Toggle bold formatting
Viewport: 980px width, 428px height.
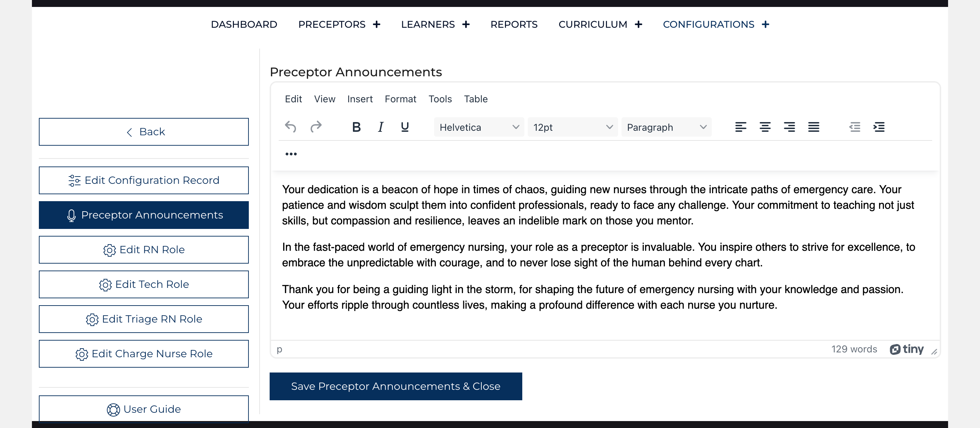pyautogui.click(x=356, y=127)
